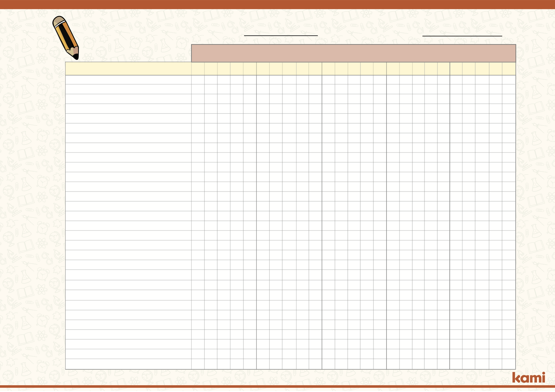Click the wide yellow header cell at left

coord(128,69)
